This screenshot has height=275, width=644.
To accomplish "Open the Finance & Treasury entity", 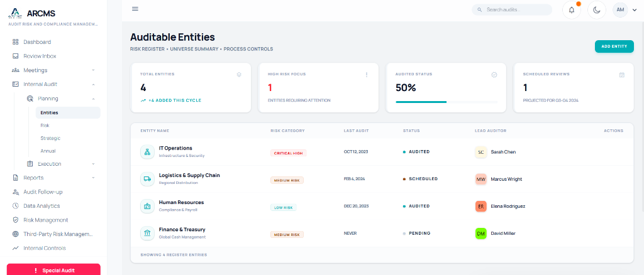I will pyautogui.click(x=182, y=230).
